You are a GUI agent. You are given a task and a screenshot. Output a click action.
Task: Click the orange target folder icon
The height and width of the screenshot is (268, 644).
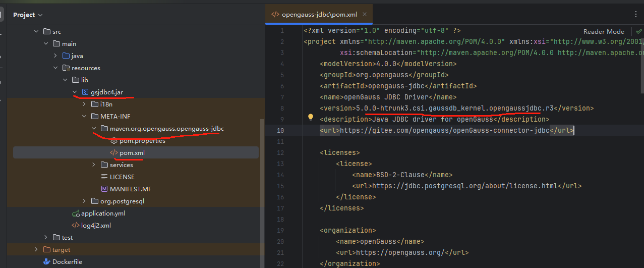click(47, 249)
